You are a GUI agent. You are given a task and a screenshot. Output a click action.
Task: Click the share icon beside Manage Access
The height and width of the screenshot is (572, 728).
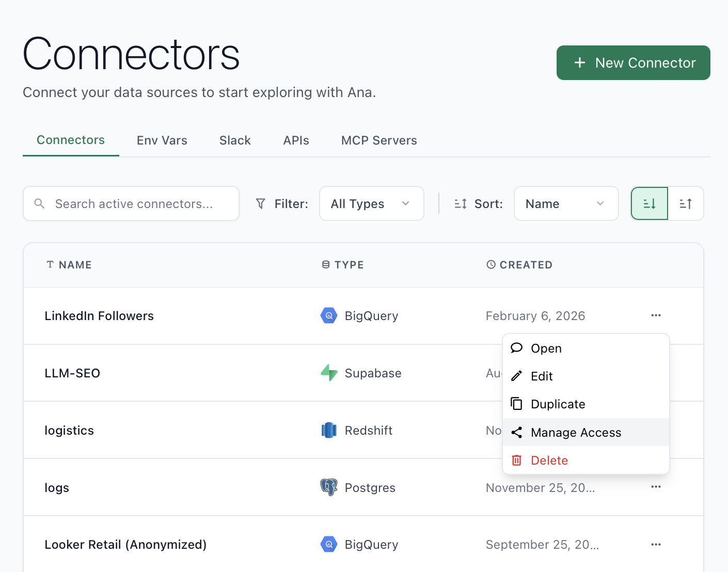[517, 433]
